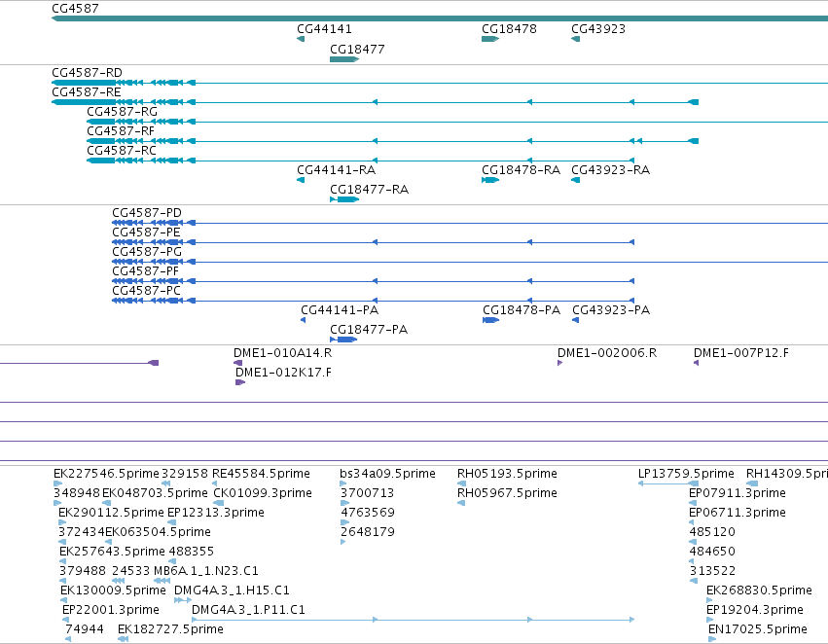Select transcript CG4587-RC label

click(x=122, y=151)
